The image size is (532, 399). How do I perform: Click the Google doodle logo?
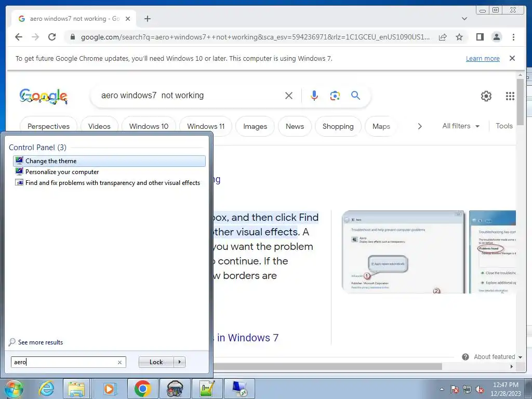pos(44,96)
